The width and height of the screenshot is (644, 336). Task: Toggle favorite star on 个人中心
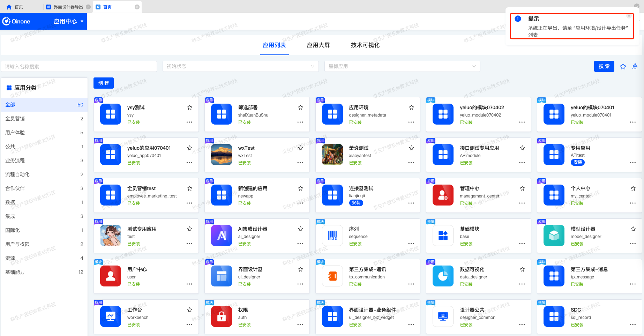[633, 188]
